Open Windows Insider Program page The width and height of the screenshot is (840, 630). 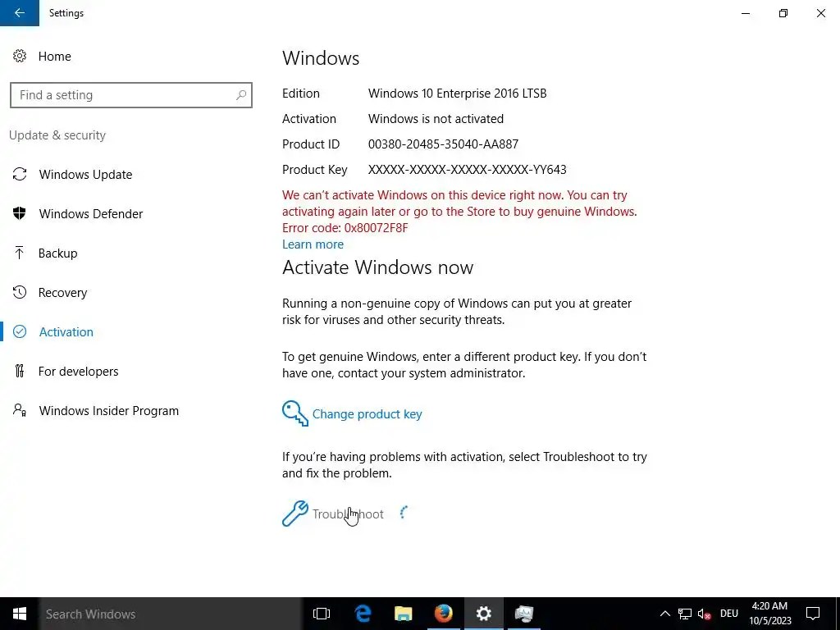tap(109, 410)
